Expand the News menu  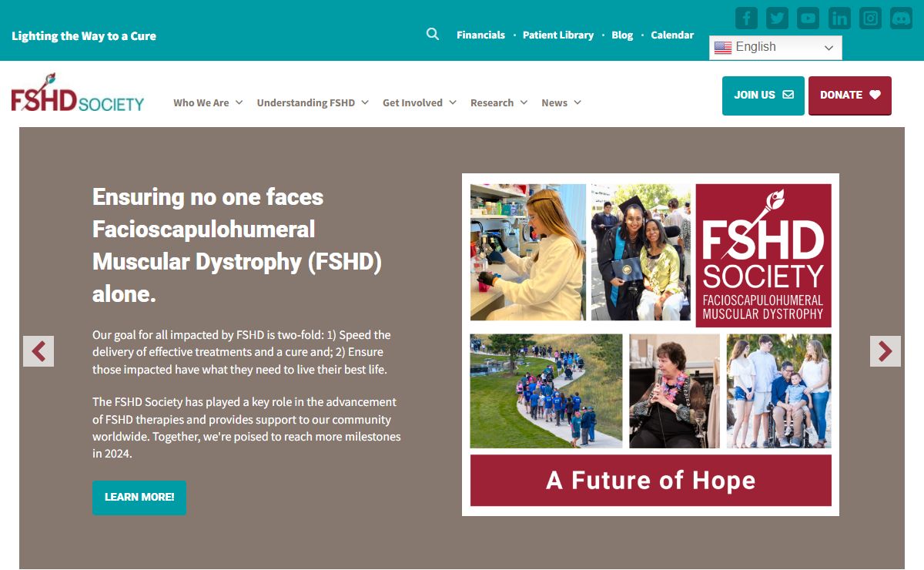(x=561, y=102)
